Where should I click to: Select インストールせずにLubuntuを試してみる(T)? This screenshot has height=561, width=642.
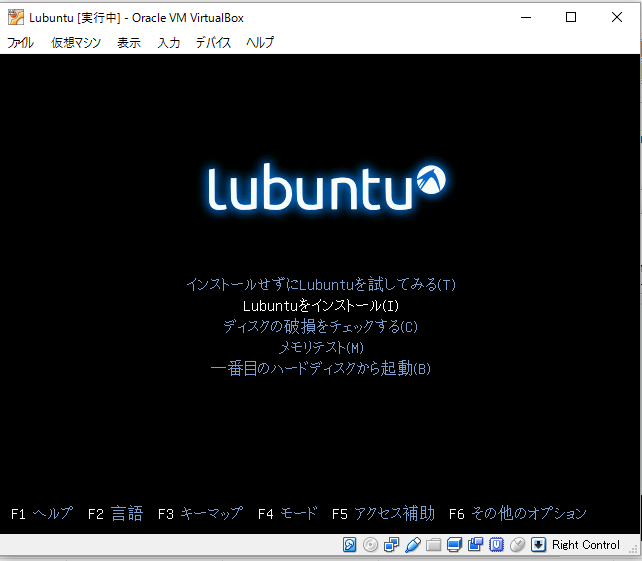[x=321, y=284]
